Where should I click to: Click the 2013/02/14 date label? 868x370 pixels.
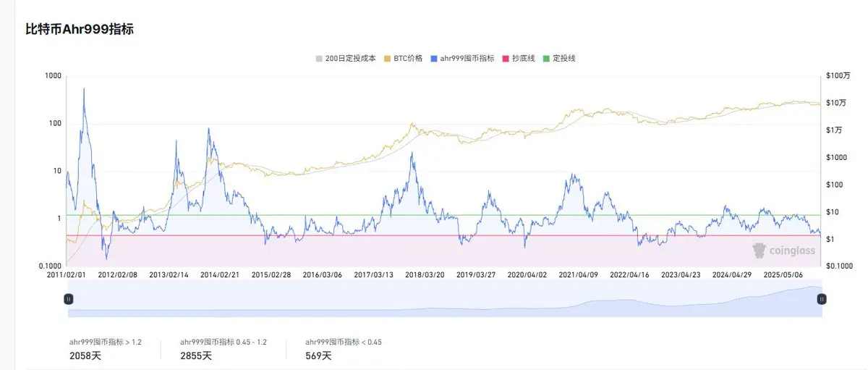(169, 275)
